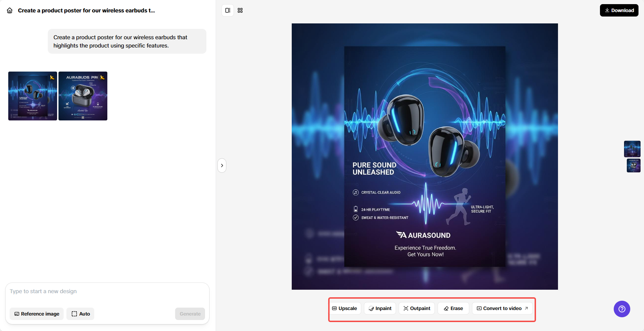This screenshot has width=644, height=331.
Task: Choose the Erase tool
Action: (x=453, y=308)
